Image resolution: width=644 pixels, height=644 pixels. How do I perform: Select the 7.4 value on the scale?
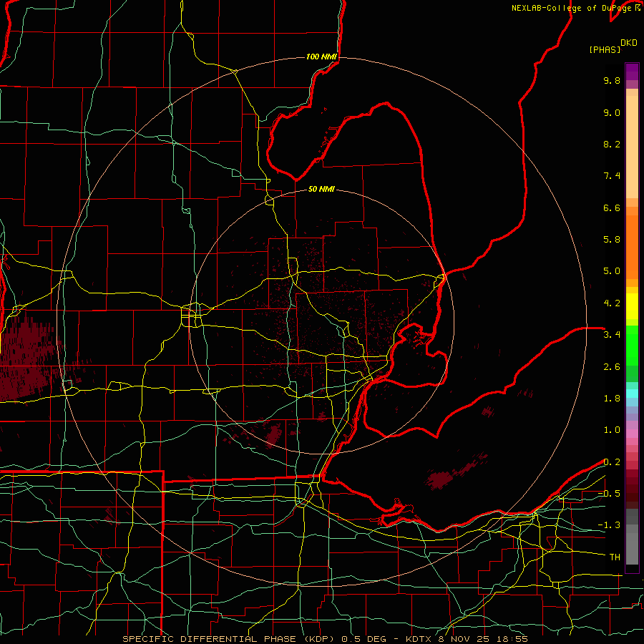pyautogui.click(x=612, y=176)
